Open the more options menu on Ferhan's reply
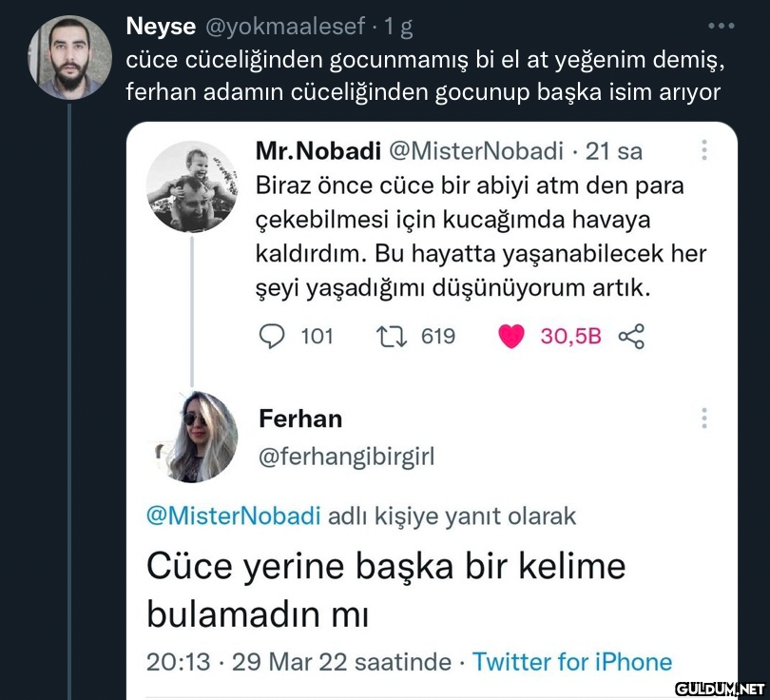Image resolution: width=770 pixels, height=700 pixels. (703, 418)
